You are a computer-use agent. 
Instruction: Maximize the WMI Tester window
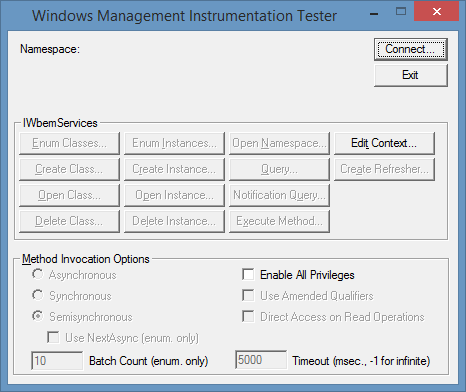point(401,12)
